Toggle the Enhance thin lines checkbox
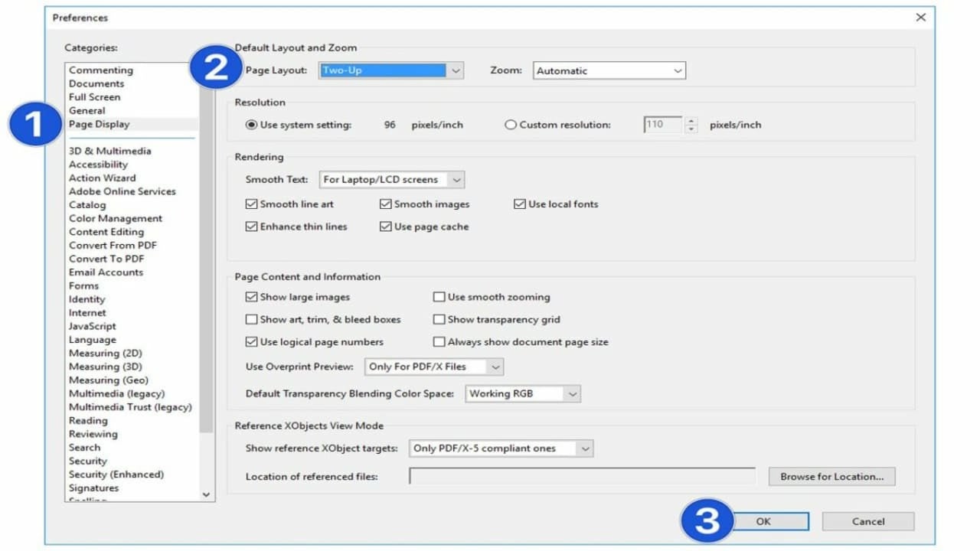 [251, 227]
